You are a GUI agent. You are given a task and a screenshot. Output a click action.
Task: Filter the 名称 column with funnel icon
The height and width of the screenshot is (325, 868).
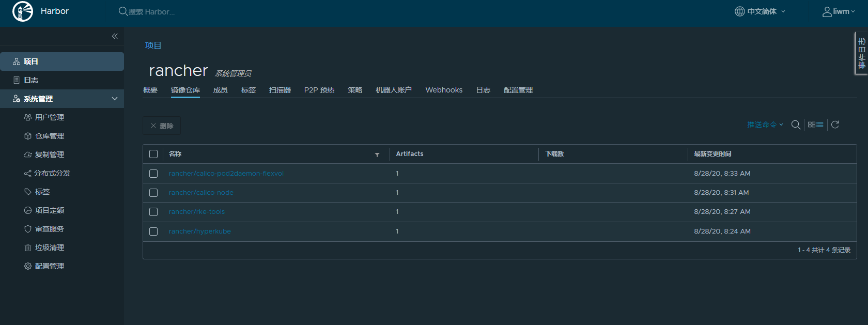tap(377, 154)
